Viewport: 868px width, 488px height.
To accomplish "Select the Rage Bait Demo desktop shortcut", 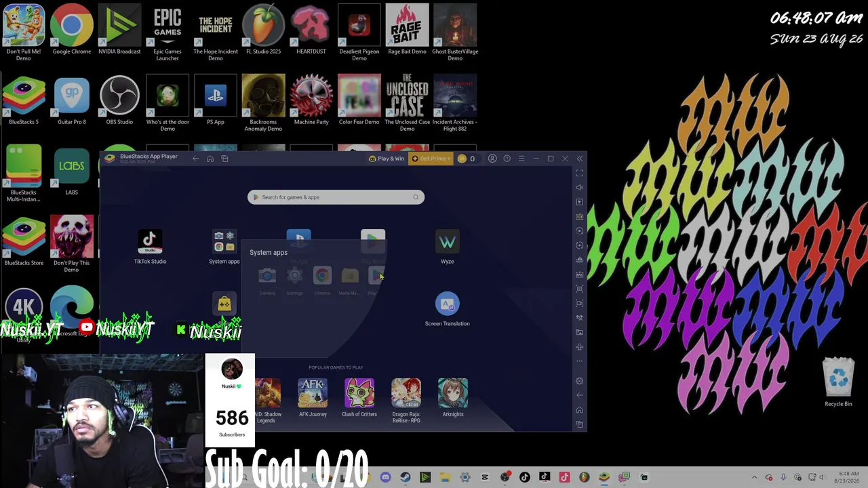I will 407,30.
